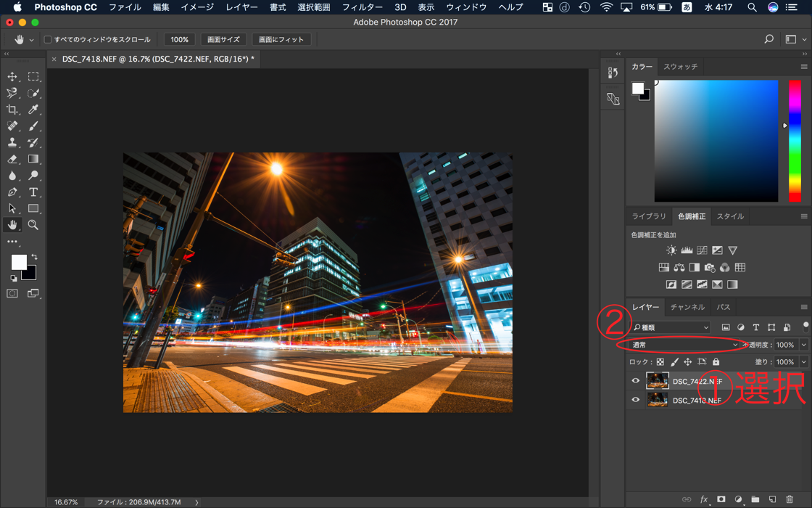This screenshot has width=812, height=508.
Task: Add a Curves adjustment
Action: tap(702, 250)
